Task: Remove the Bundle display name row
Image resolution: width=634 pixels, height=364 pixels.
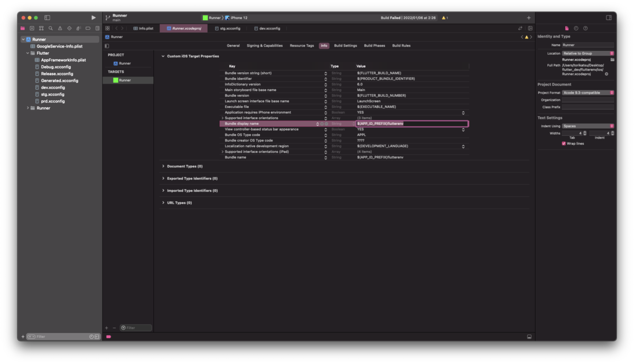Action: pyautogui.click(x=327, y=124)
